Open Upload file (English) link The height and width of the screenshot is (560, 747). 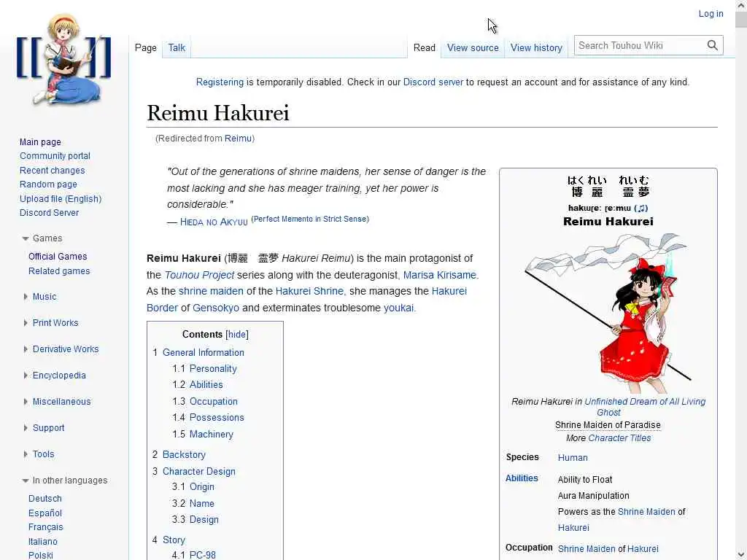61,198
